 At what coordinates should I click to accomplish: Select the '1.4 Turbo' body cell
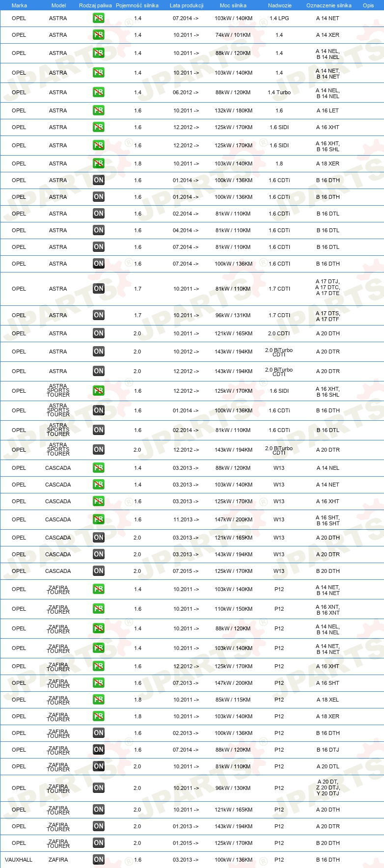point(279,92)
